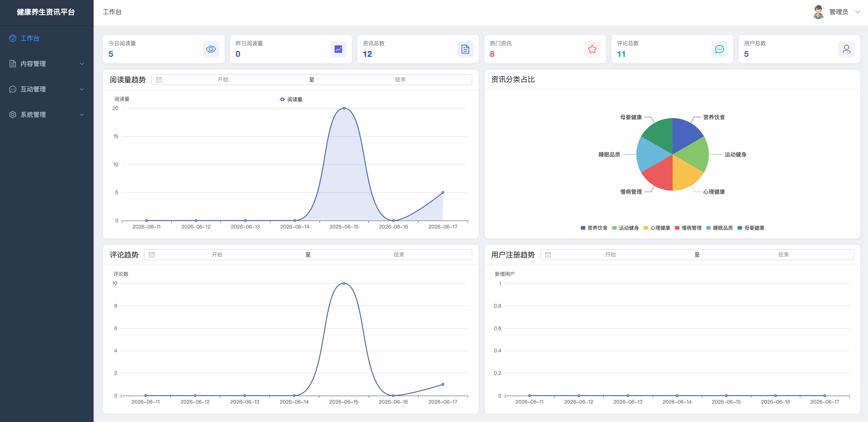This screenshot has height=422, width=868.
Task: Click the 健康养生资讯平台 title
Action: pos(46,12)
